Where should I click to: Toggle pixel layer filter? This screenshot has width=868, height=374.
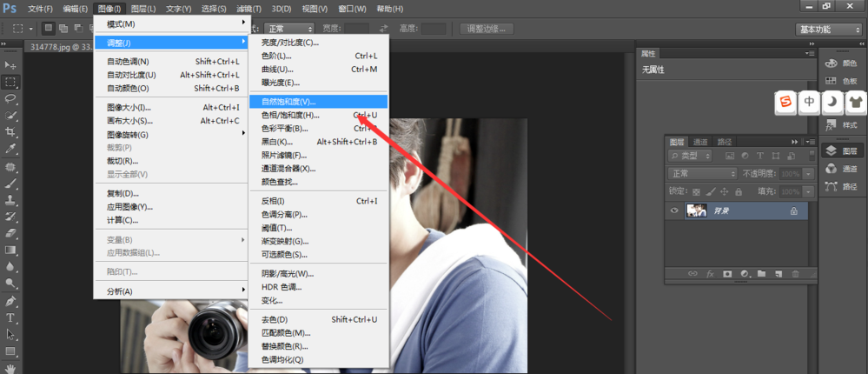point(730,156)
